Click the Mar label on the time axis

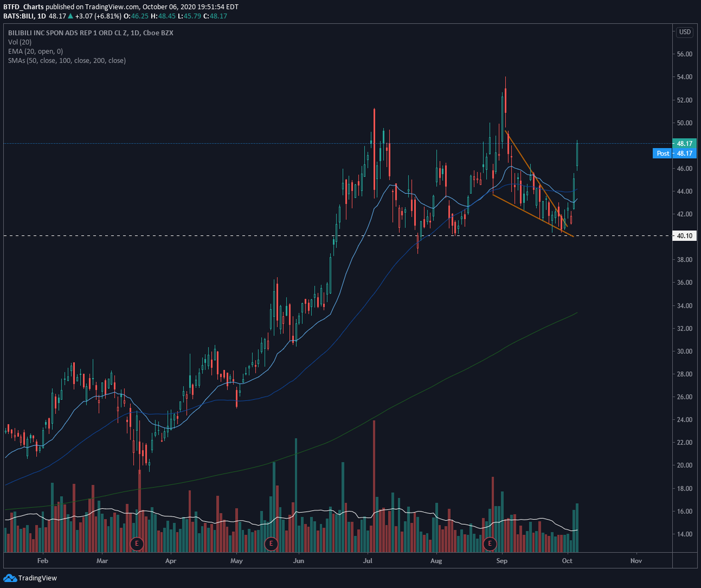click(102, 561)
